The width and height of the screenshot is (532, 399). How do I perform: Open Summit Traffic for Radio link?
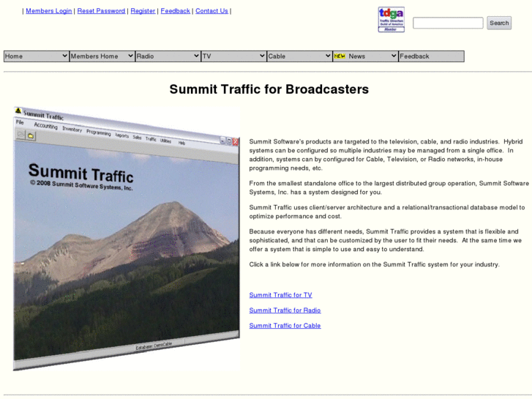point(285,310)
